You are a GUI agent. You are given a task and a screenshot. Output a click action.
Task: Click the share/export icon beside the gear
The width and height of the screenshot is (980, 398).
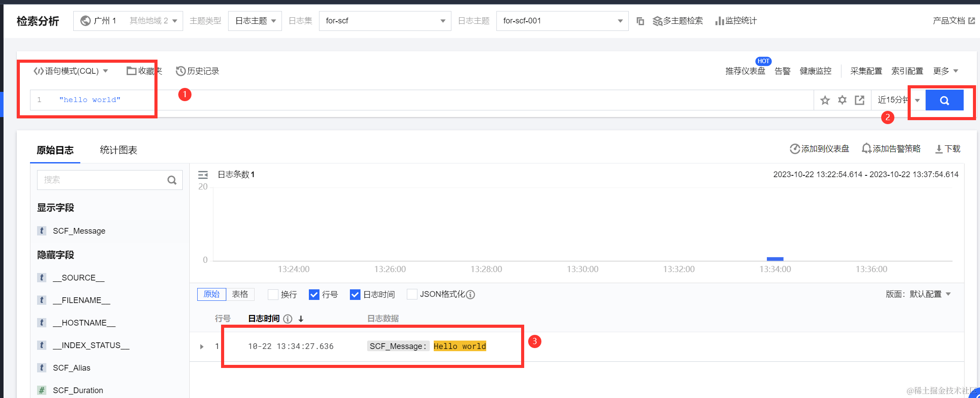click(x=859, y=100)
